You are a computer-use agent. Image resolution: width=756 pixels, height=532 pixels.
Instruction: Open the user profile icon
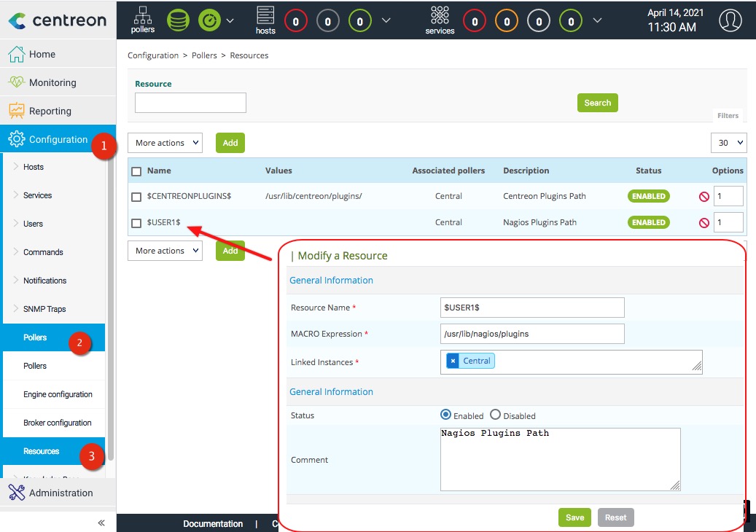(730, 20)
